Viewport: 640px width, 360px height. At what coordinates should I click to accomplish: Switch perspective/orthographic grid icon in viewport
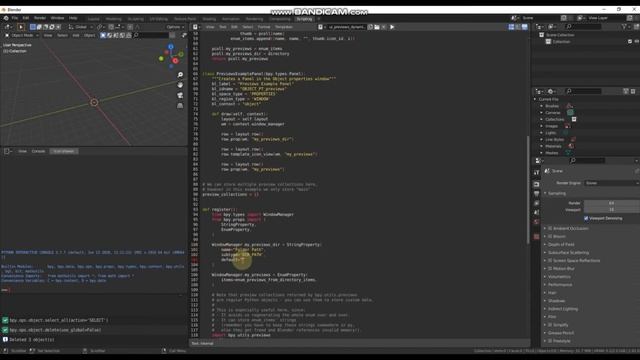click(180, 105)
